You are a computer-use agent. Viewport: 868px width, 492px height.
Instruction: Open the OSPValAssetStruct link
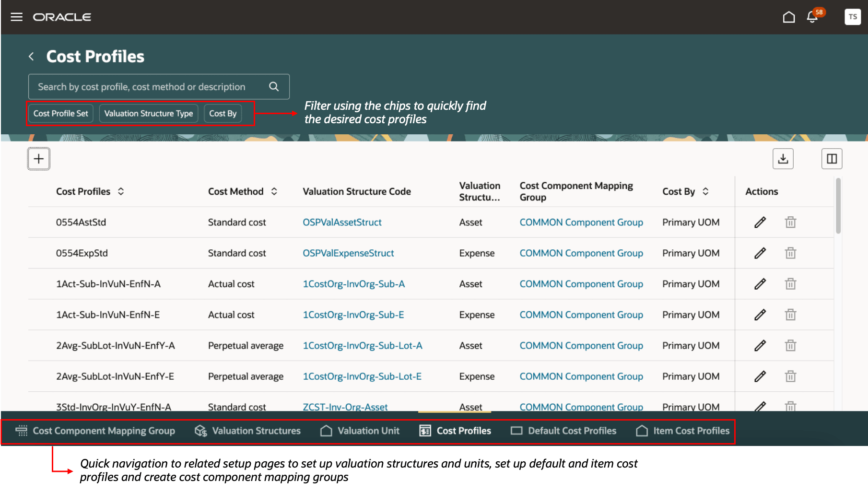[x=342, y=223]
